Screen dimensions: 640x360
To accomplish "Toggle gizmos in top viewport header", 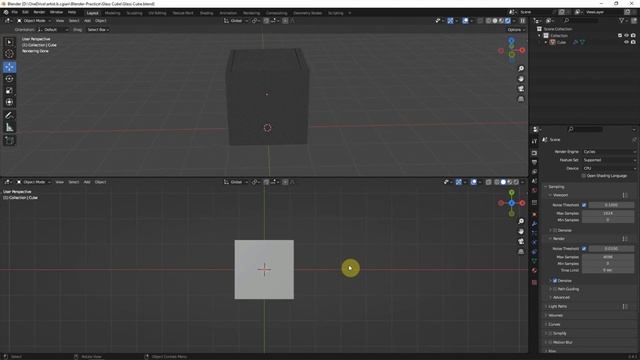I will pyautogui.click(x=450, y=20).
